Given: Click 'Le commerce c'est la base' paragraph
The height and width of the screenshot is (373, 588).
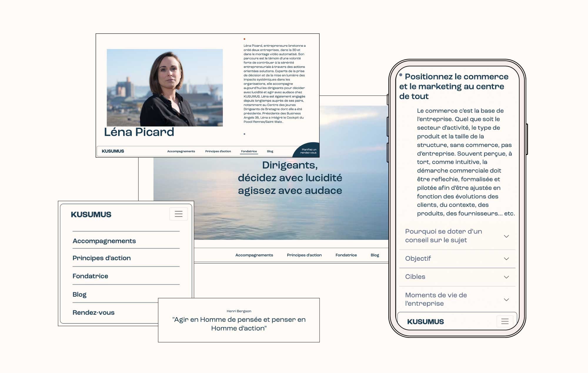Looking at the screenshot, I should tap(466, 162).
